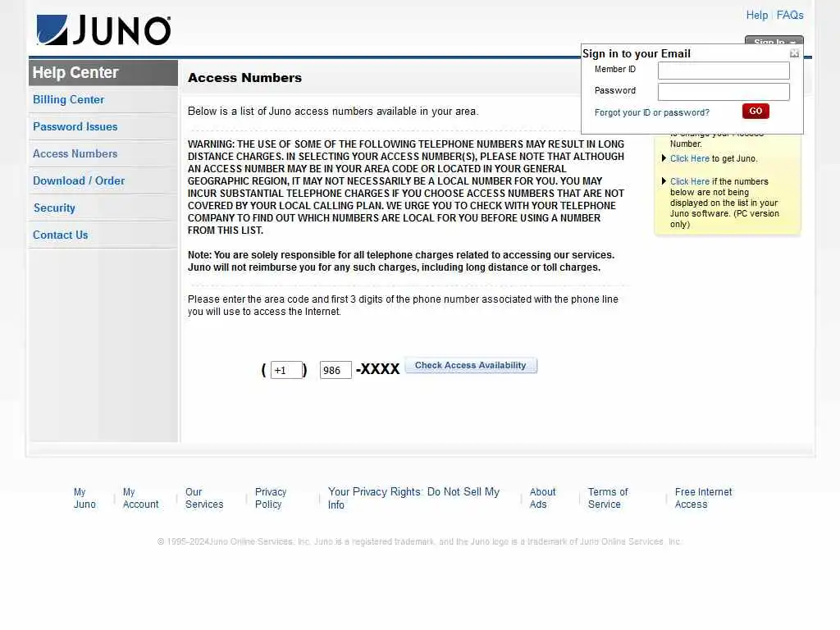Click the Help Center heading
Viewport: 840px width, 630px height.
point(75,72)
